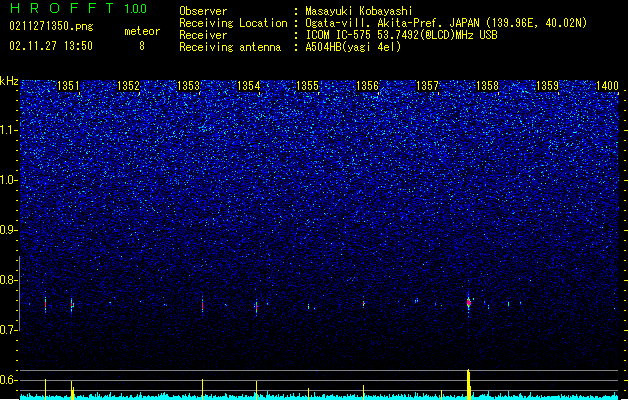Click the 1358 time marker
The height and width of the screenshot is (400, 629).
(487, 86)
